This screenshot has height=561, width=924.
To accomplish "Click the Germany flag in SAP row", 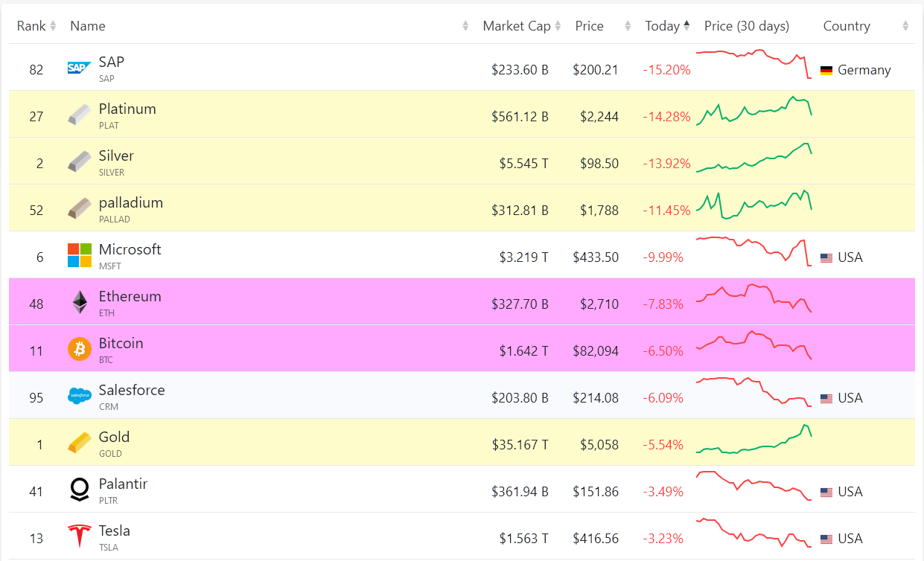I will pos(826,70).
